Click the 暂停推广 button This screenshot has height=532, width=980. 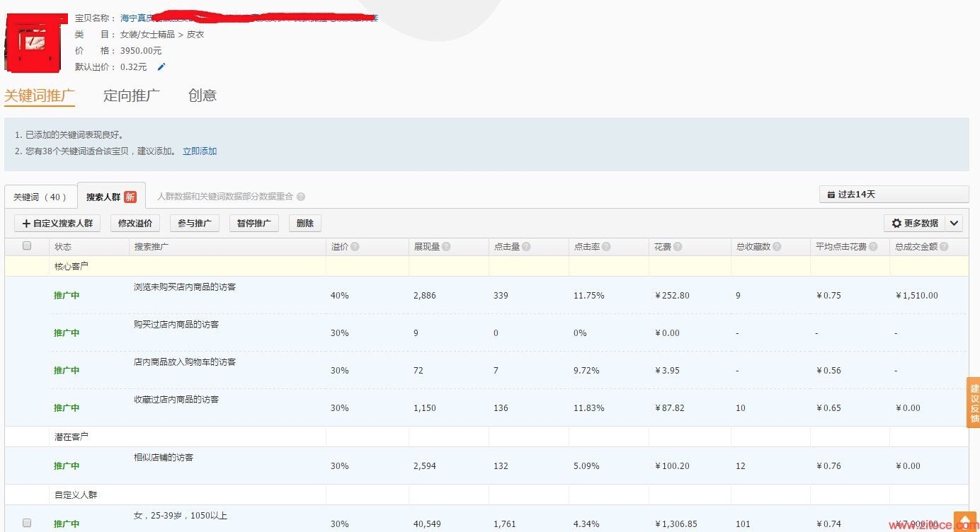tap(253, 224)
